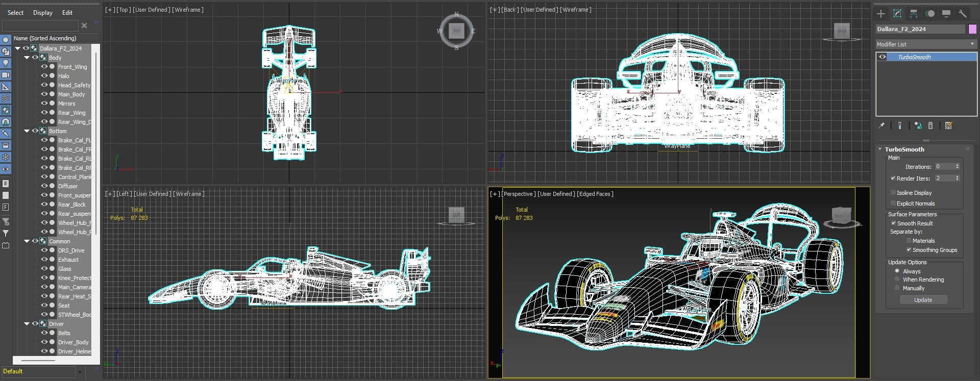Open the Hierarchy command panel tab
980x381 pixels.
[914, 14]
